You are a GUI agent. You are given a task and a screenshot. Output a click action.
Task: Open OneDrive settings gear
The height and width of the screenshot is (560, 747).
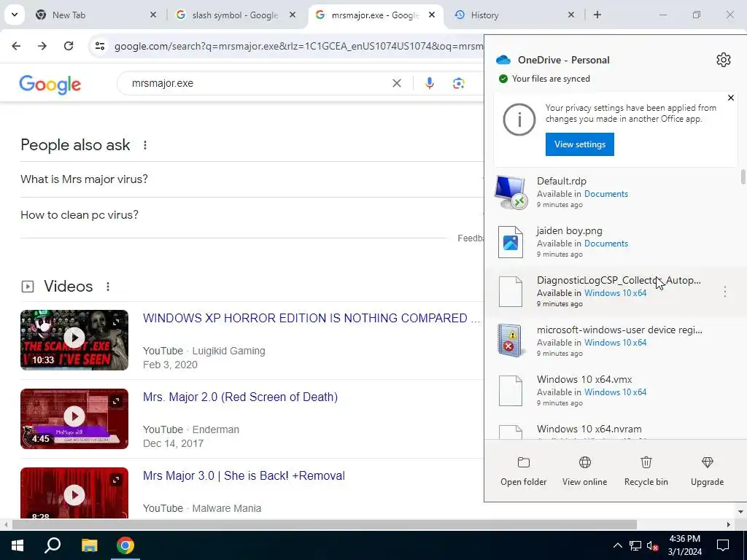[x=723, y=60]
